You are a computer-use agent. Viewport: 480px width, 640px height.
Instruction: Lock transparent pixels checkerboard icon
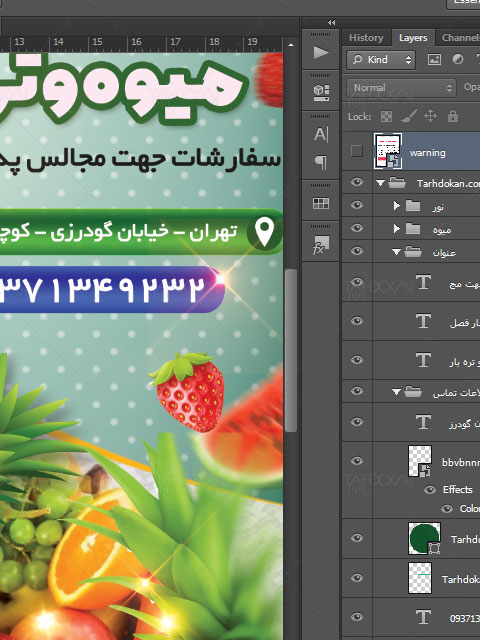(x=386, y=117)
